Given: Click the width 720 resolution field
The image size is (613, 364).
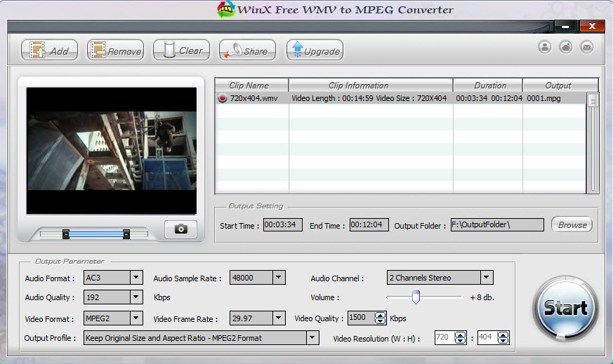Looking at the screenshot, I should (445, 337).
